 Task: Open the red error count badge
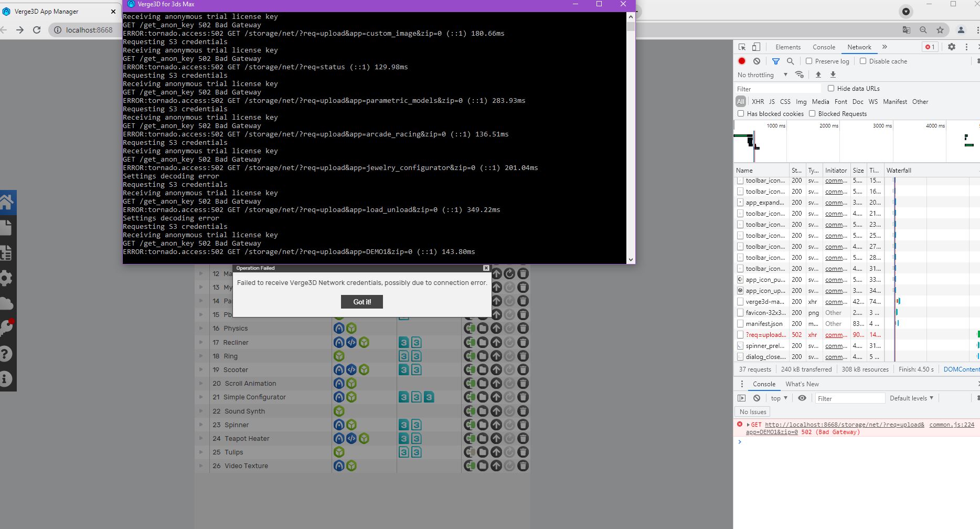(930, 47)
